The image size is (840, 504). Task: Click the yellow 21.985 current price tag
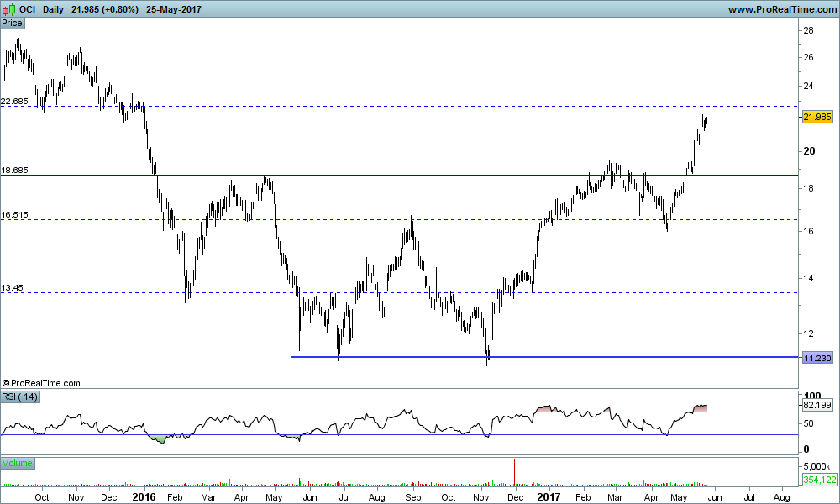coord(817,117)
